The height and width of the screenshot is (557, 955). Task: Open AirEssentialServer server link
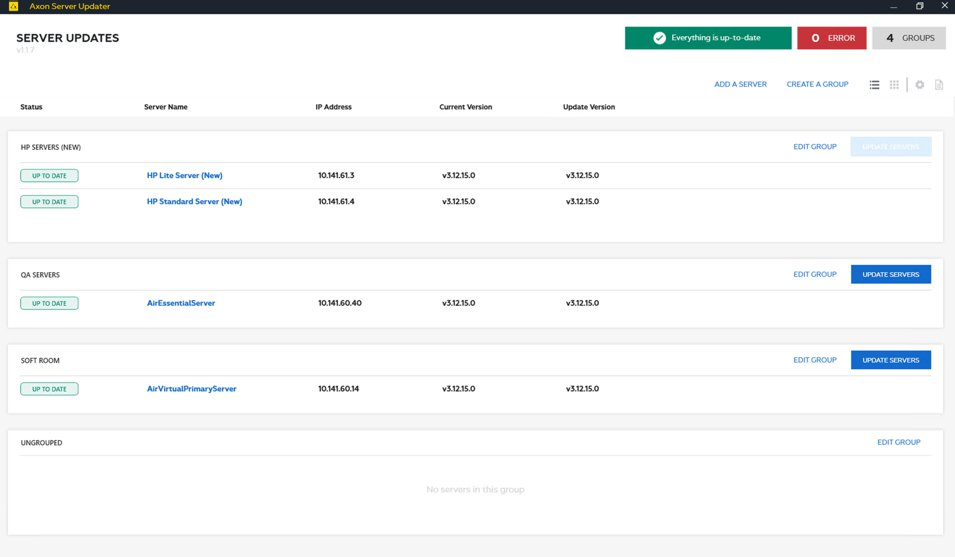tap(181, 303)
